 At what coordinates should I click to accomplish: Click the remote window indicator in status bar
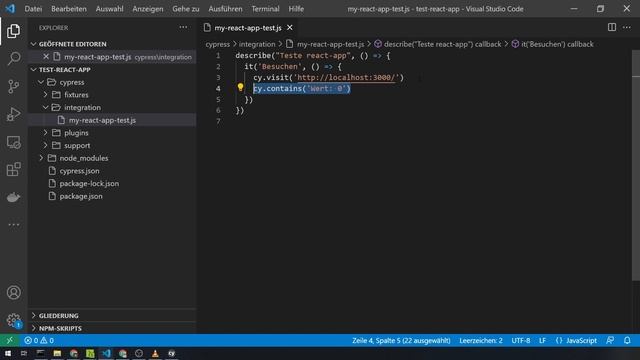[x=9, y=340]
